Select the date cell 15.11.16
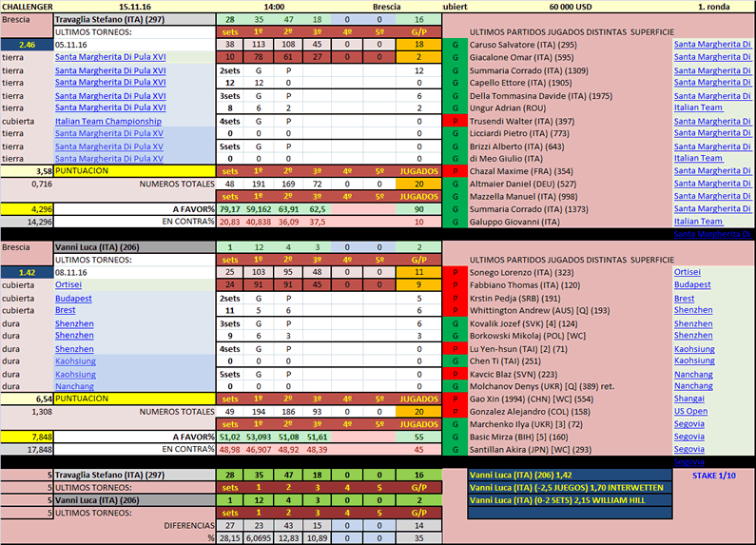Screen dimensions: 756x545 pyautogui.click(x=135, y=7)
